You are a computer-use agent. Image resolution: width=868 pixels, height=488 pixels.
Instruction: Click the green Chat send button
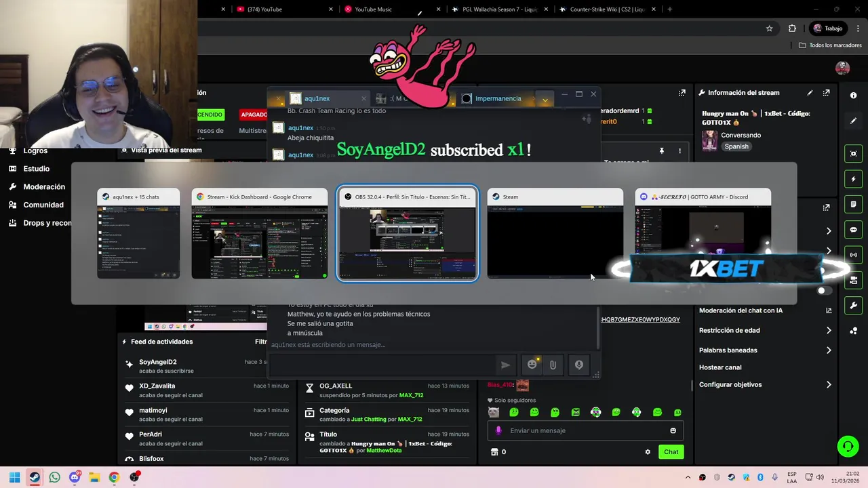coord(671,451)
